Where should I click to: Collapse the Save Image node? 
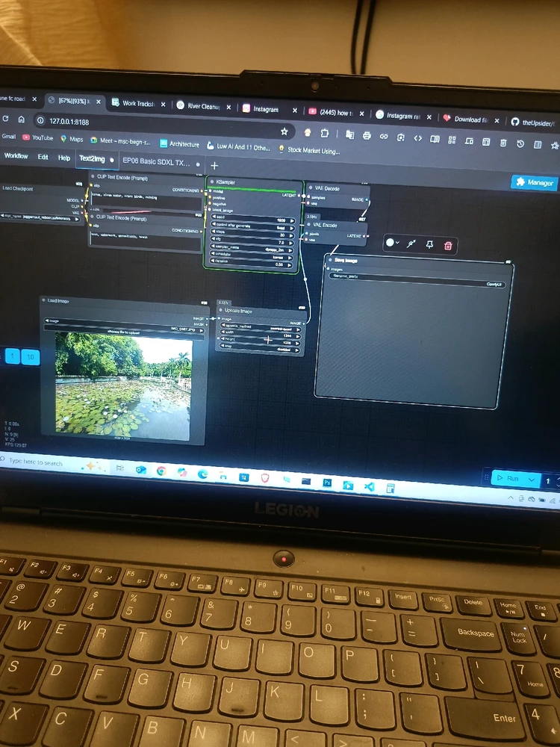pyautogui.click(x=329, y=260)
